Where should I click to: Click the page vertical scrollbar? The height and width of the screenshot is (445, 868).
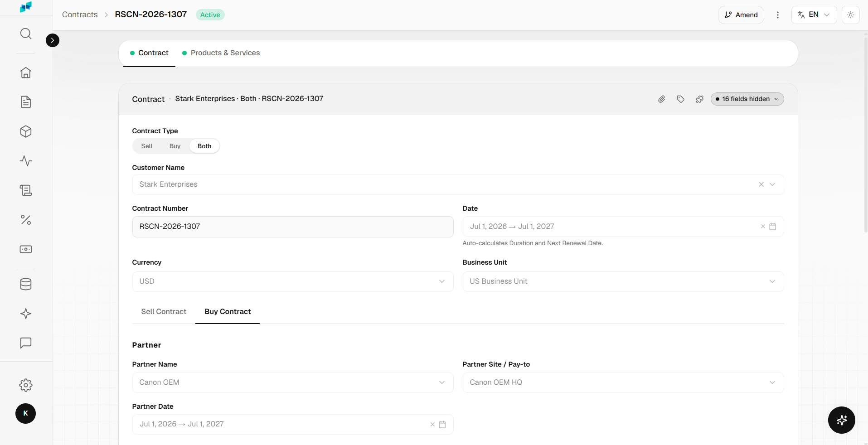coord(865,136)
